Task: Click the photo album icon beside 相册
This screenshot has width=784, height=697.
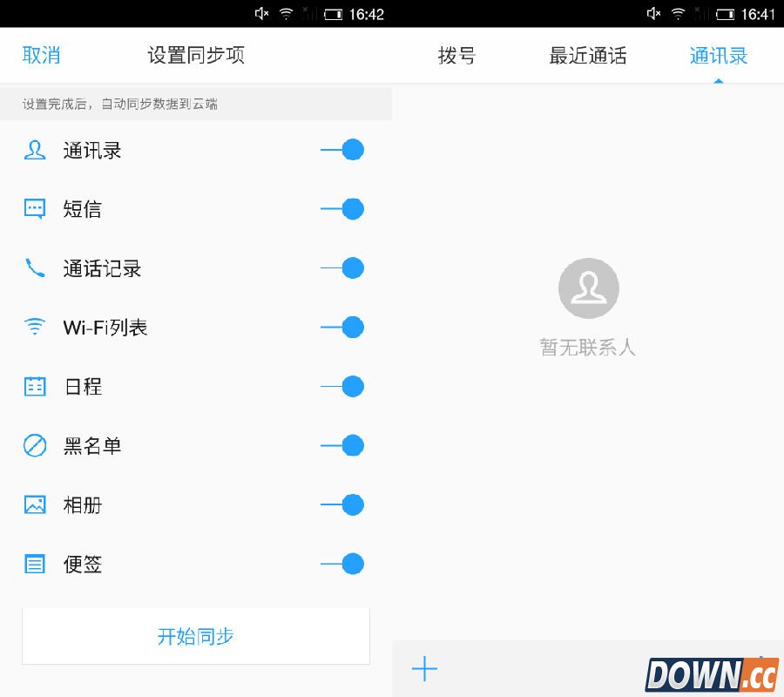Action: 34,505
